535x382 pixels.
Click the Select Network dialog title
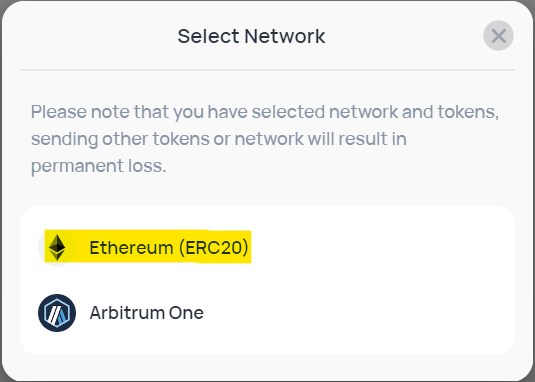pyautogui.click(x=251, y=36)
